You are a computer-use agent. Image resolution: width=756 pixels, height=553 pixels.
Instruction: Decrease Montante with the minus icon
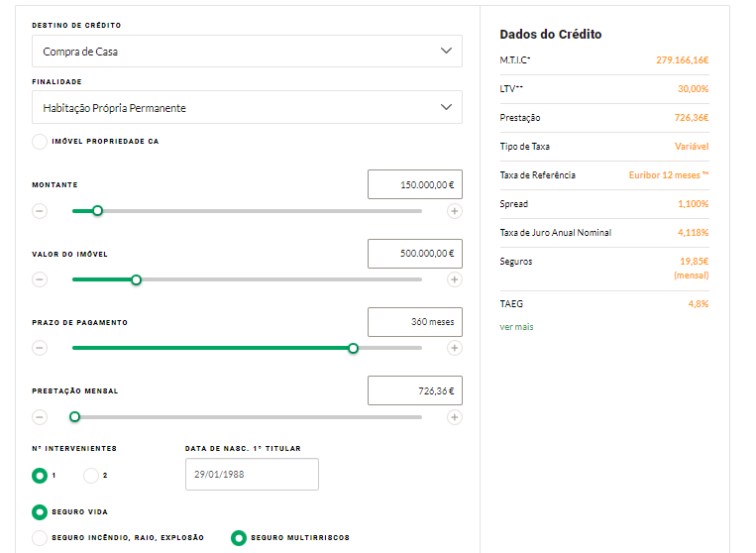[x=40, y=211]
